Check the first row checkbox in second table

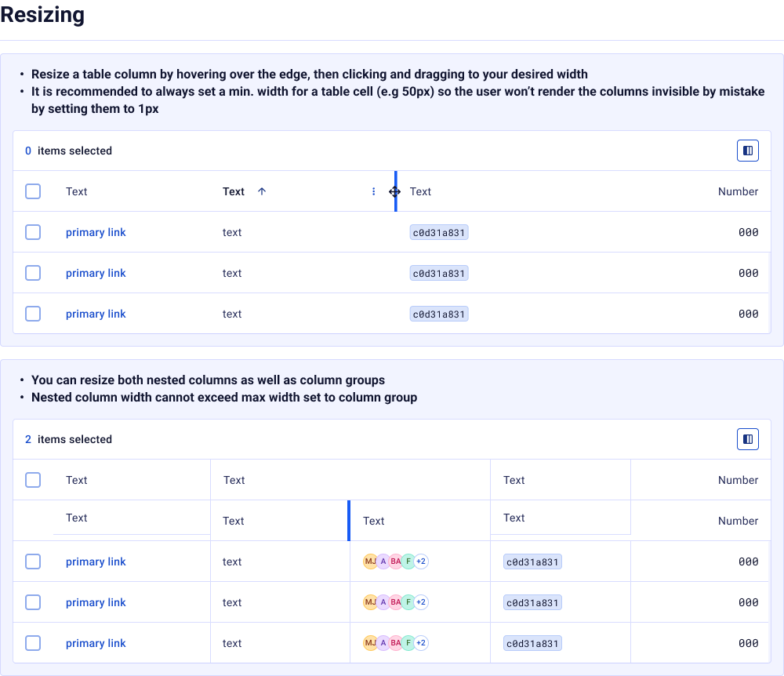pyautogui.click(x=33, y=562)
